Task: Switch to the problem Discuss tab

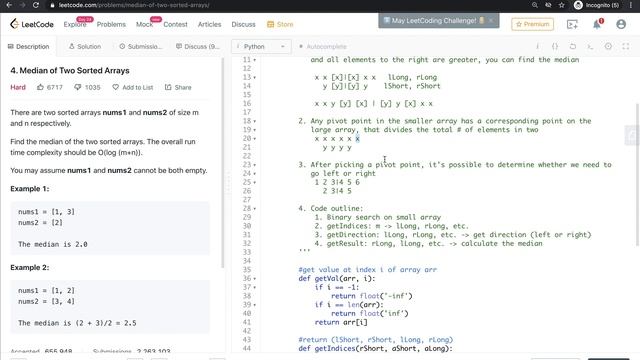Action: 198,47
